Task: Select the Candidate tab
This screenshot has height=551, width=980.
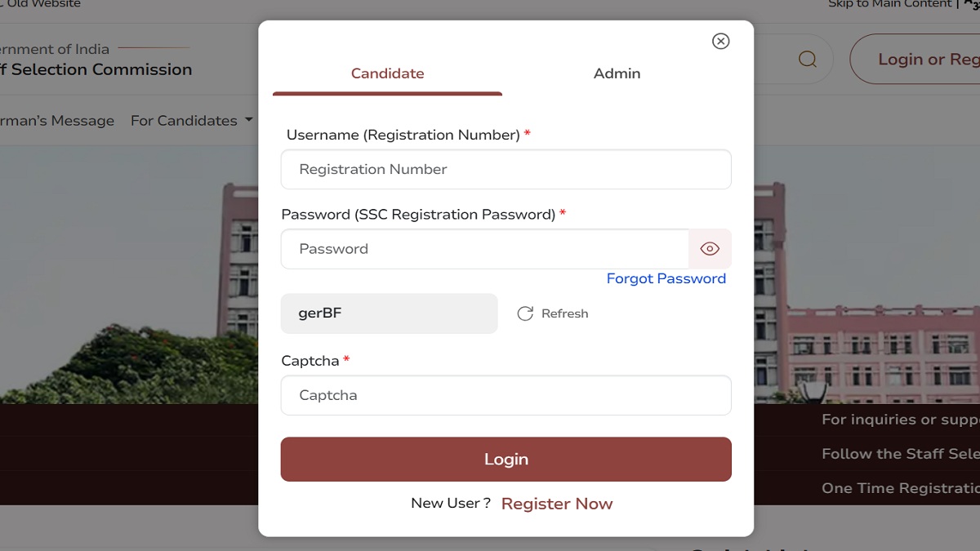Action: tap(387, 73)
